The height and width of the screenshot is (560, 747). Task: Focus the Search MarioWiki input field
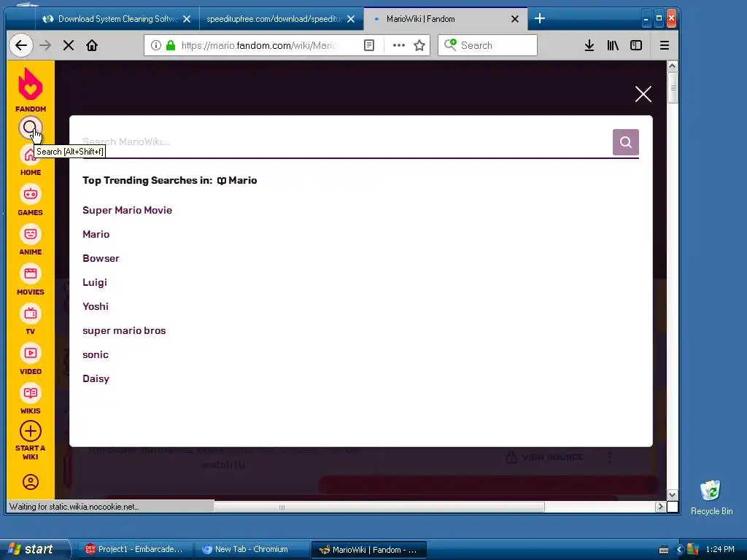coord(347,142)
